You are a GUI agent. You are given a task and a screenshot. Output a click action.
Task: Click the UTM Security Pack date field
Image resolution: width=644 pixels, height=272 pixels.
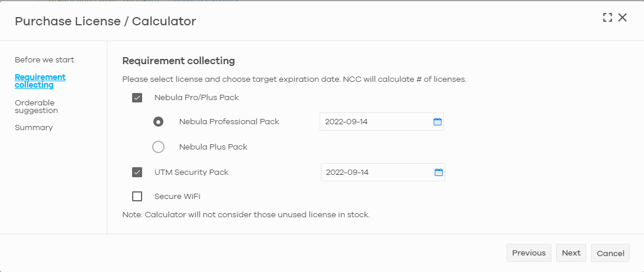[383, 173]
